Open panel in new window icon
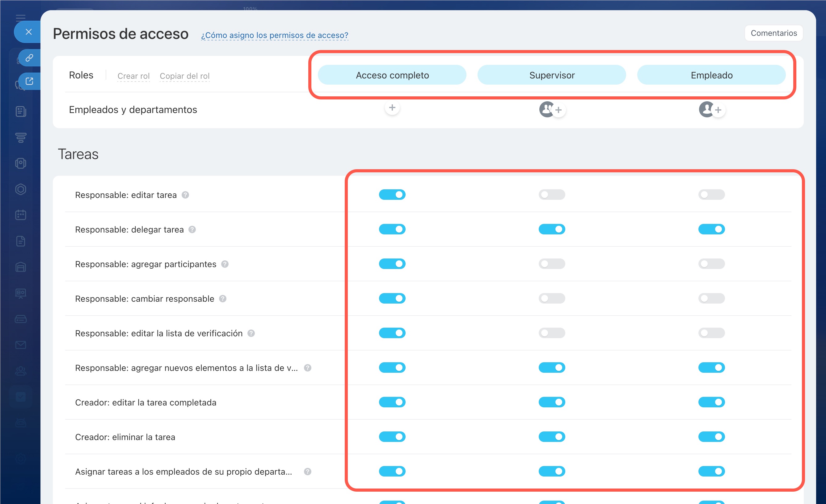826x504 pixels. pyautogui.click(x=29, y=81)
